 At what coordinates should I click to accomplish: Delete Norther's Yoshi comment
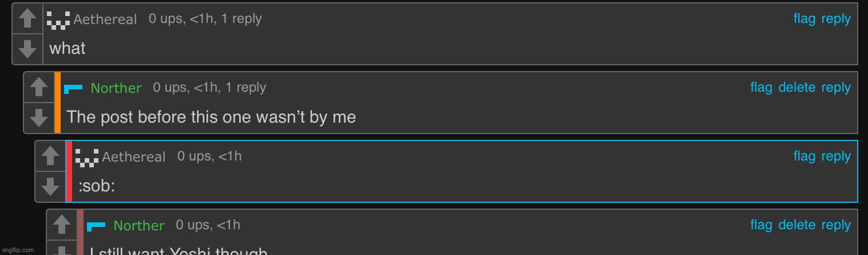(796, 225)
